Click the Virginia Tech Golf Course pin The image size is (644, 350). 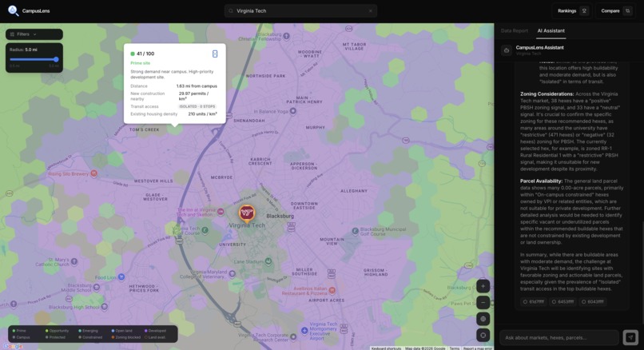coord(205,230)
